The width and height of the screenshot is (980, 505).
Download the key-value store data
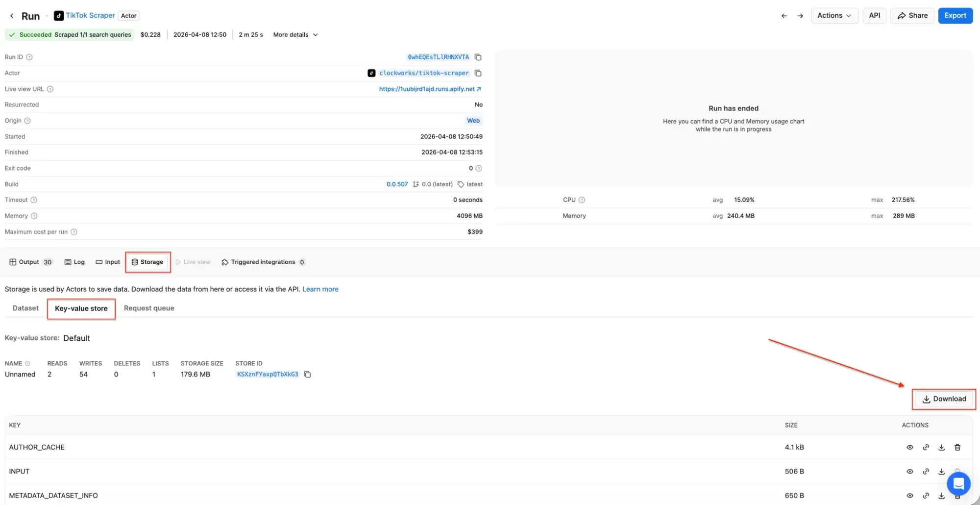pyautogui.click(x=944, y=399)
